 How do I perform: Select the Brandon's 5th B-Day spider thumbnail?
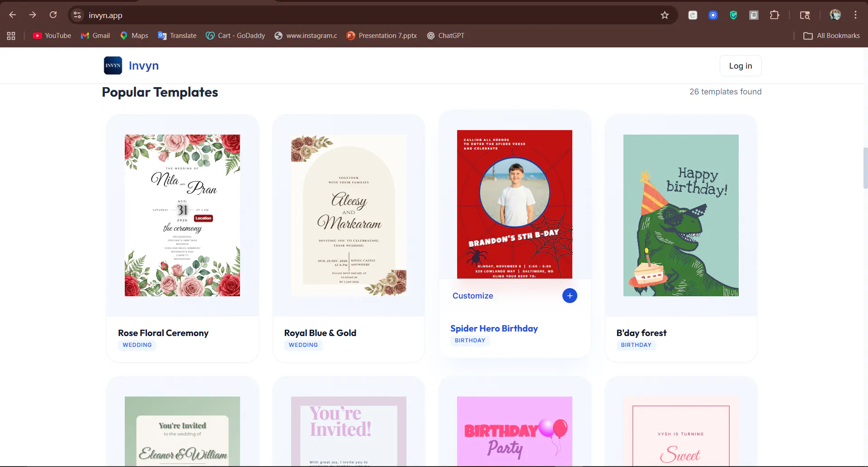coord(514,204)
